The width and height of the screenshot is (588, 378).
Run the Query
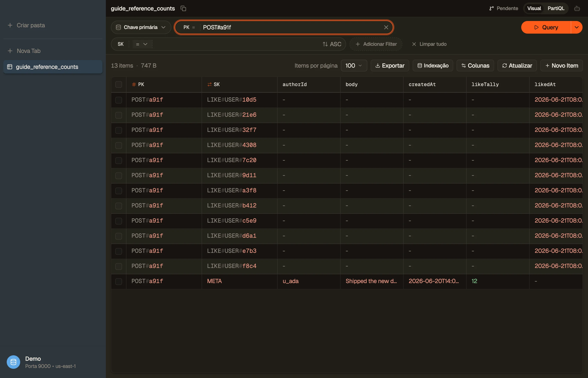click(546, 27)
